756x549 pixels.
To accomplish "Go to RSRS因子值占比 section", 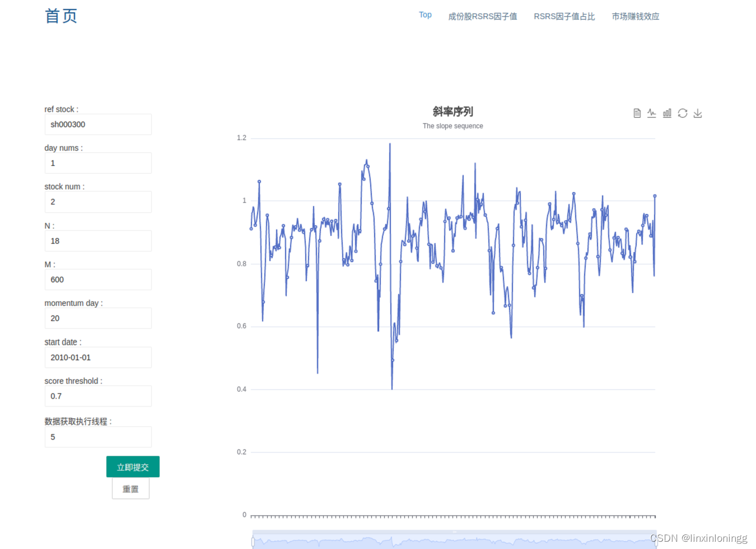I will (x=564, y=17).
